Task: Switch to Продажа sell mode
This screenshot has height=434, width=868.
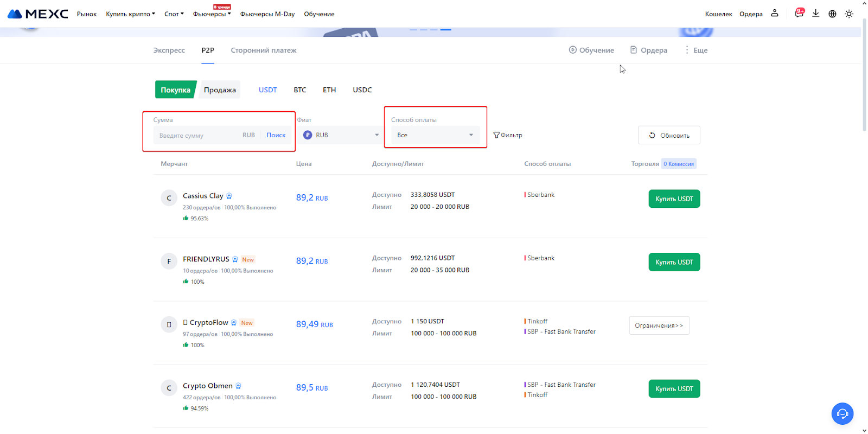Action: click(x=220, y=90)
